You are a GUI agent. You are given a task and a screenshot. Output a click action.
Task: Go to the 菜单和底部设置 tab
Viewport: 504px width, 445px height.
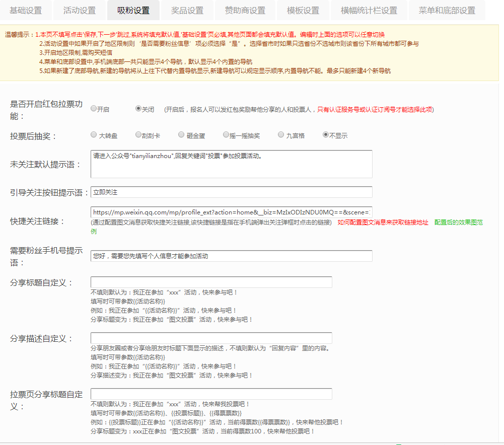click(x=447, y=11)
